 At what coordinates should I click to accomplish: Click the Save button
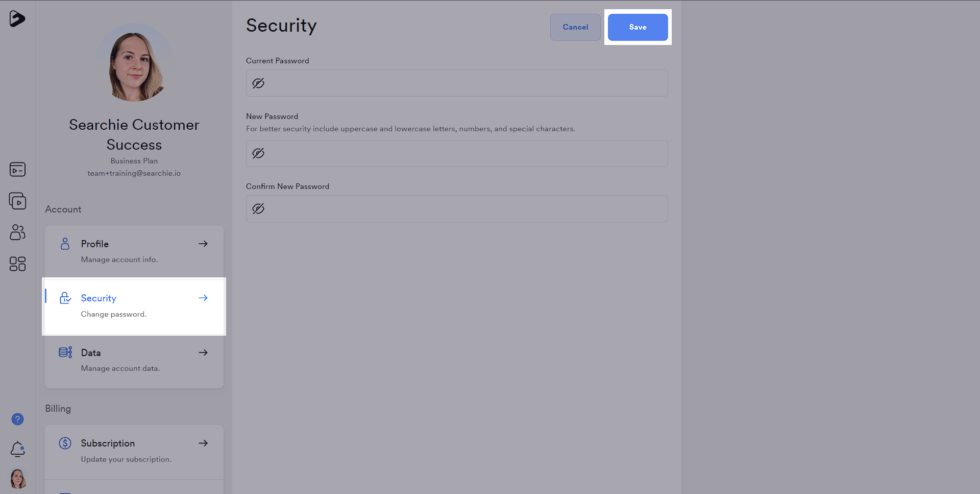click(638, 27)
